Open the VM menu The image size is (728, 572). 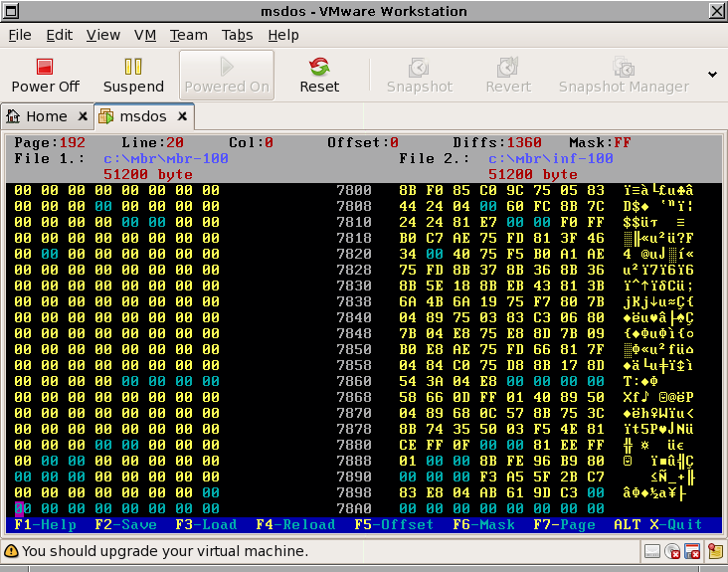point(145,35)
